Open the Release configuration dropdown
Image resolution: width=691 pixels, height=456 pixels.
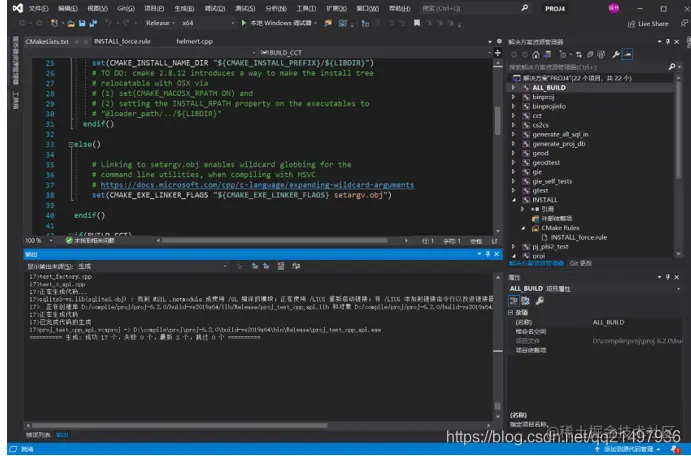click(x=160, y=23)
